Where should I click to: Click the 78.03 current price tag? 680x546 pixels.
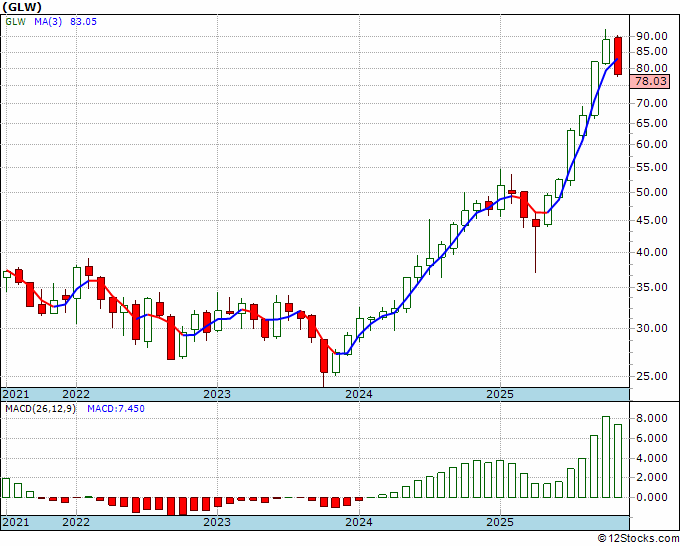650,81
